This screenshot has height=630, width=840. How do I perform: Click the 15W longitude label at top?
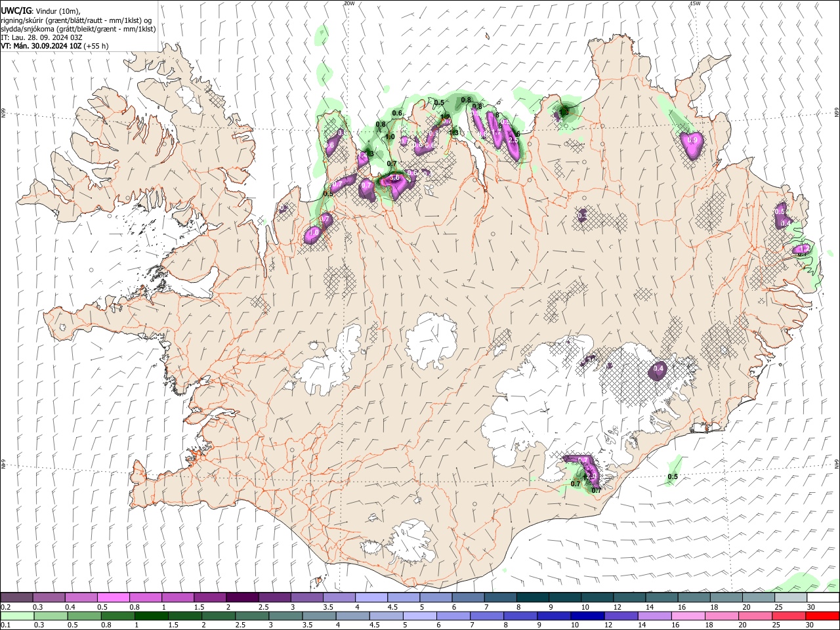pyautogui.click(x=694, y=3)
